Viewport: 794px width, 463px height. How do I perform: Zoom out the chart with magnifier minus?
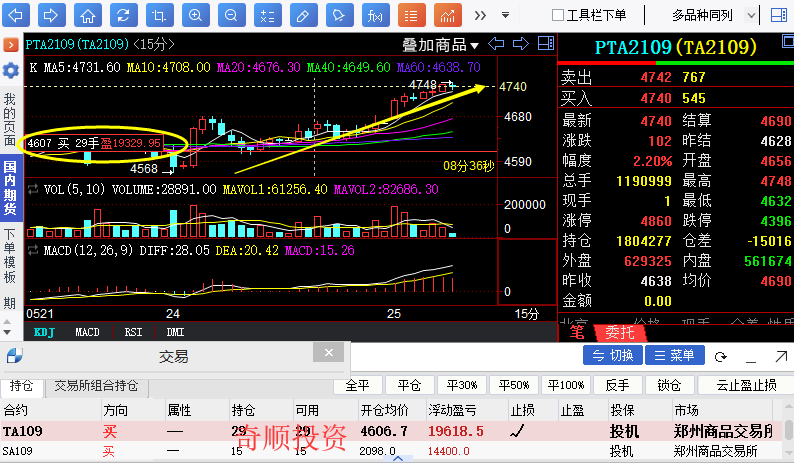[231, 15]
